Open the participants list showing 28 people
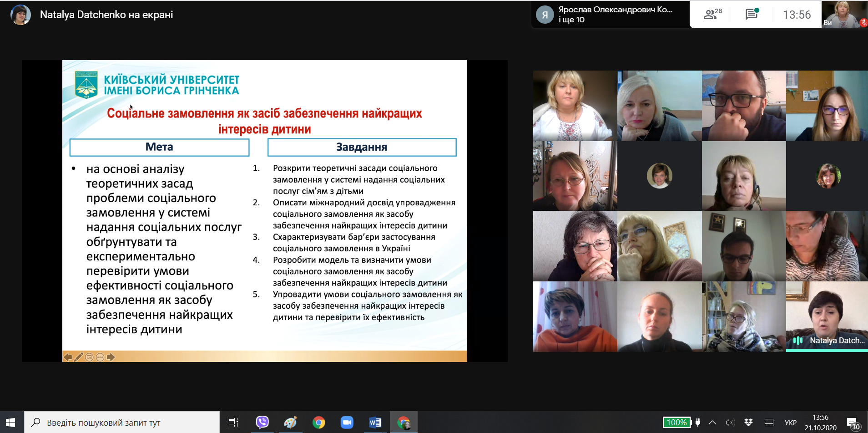 click(712, 15)
